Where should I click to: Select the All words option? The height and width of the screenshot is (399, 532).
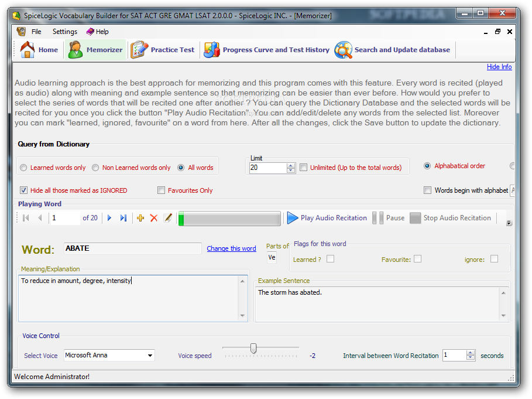(x=195, y=168)
